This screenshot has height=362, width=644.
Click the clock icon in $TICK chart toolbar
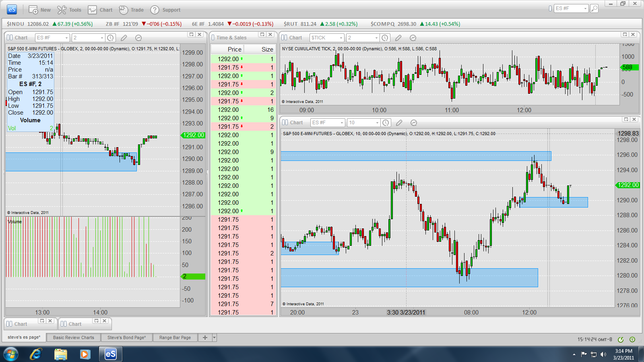click(x=385, y=38)
